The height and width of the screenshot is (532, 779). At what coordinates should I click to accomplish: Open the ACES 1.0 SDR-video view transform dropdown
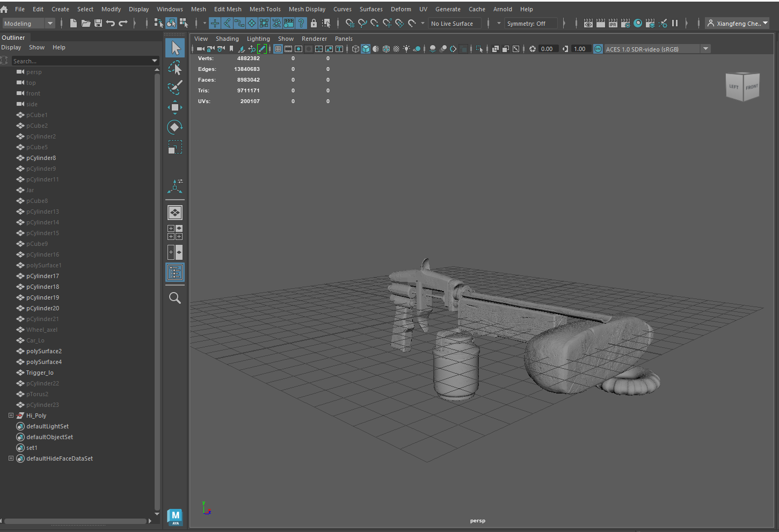[657, 49]
